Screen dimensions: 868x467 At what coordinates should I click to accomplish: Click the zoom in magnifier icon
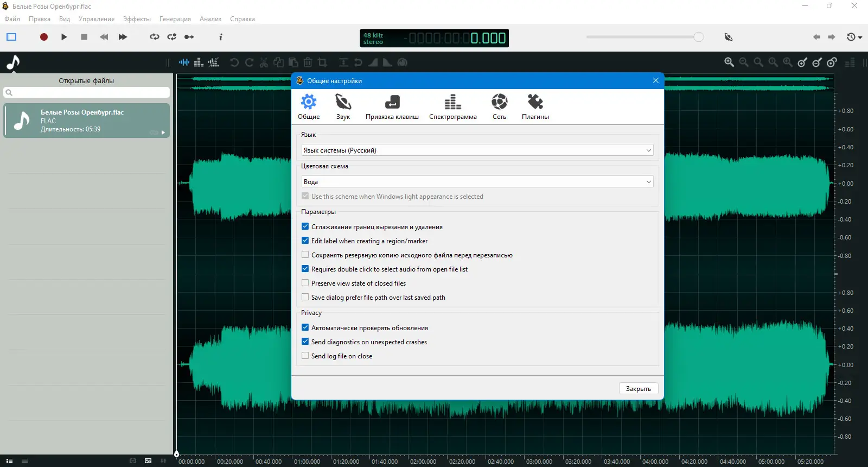(x=729, y=62)
